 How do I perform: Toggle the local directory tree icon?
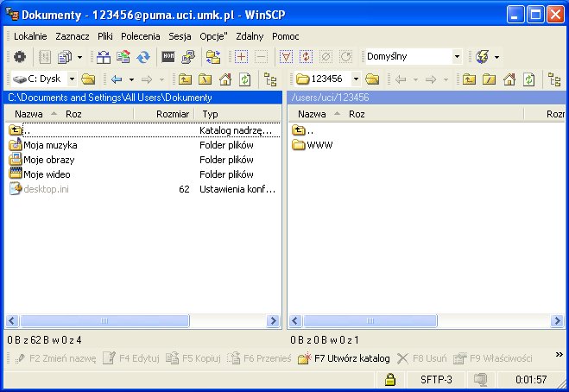[x=270, y=79]
